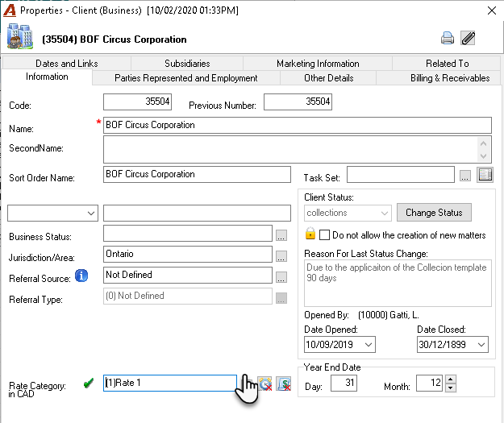Click the Year End Day field
Image resolution: width=504 pixels, height=423 pixels.
pos(344,384)
